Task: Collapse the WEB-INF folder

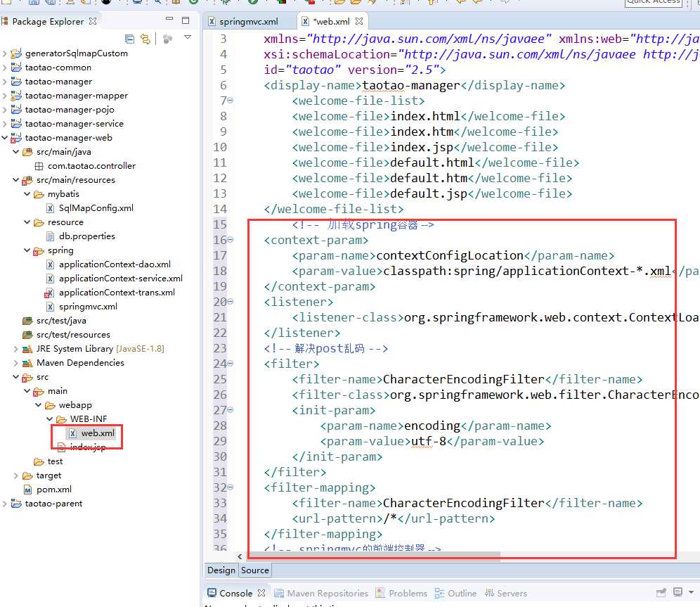Action: click(49, 419)
